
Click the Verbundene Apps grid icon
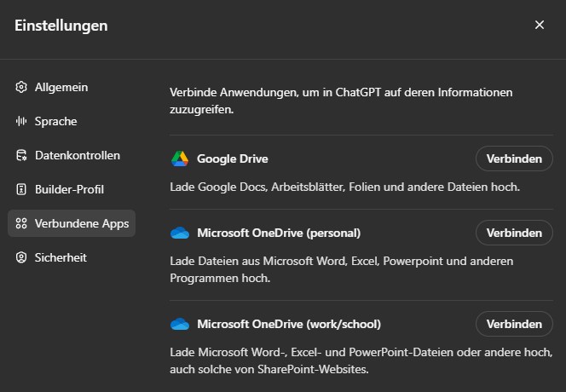pyautogui.click(x=21, y=223)
